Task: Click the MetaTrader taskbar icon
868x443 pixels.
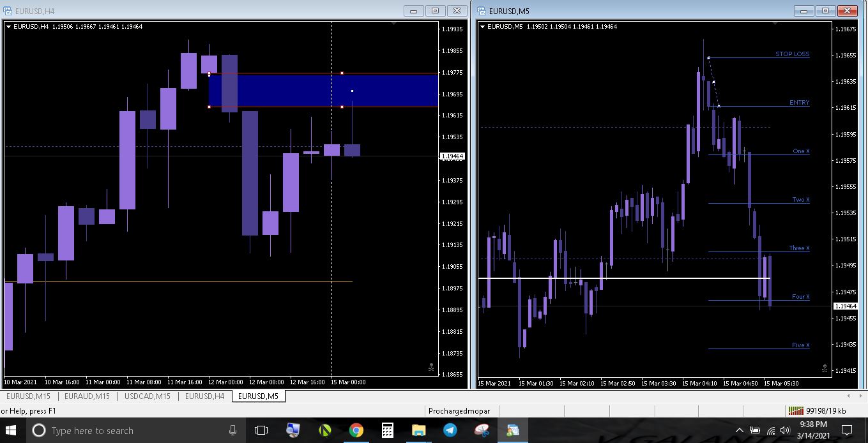Action: 513,431
